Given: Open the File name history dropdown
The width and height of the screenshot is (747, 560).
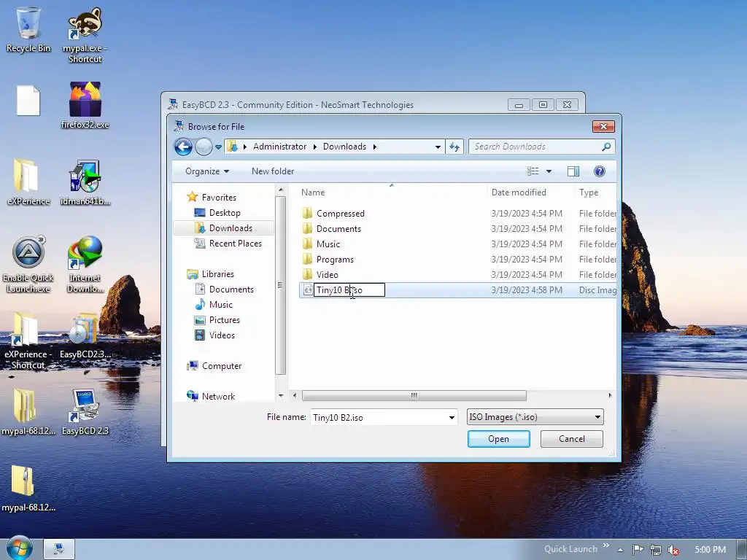Looking at the screenshot, I should (x=451, y=418).
